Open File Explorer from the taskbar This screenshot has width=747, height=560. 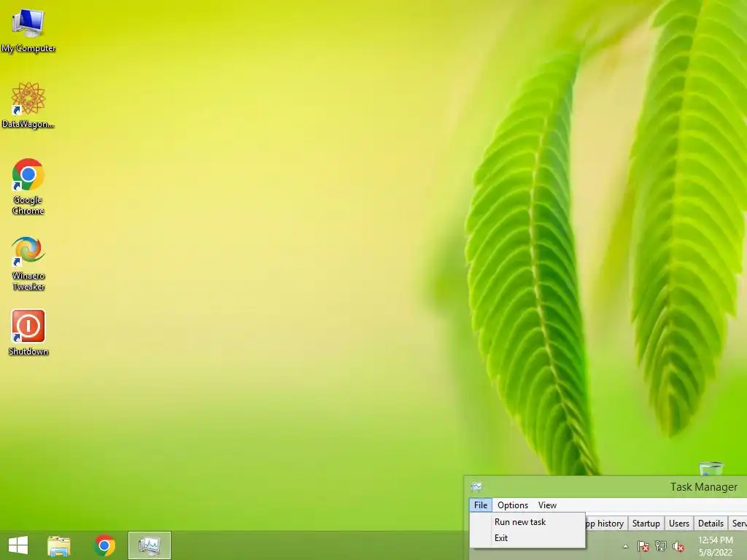click(59, 545)
